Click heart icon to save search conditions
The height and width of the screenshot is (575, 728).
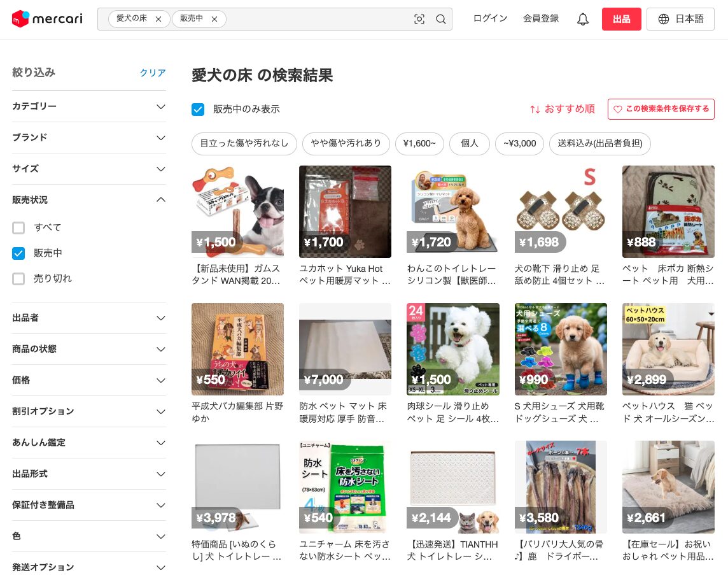point(617,109)
